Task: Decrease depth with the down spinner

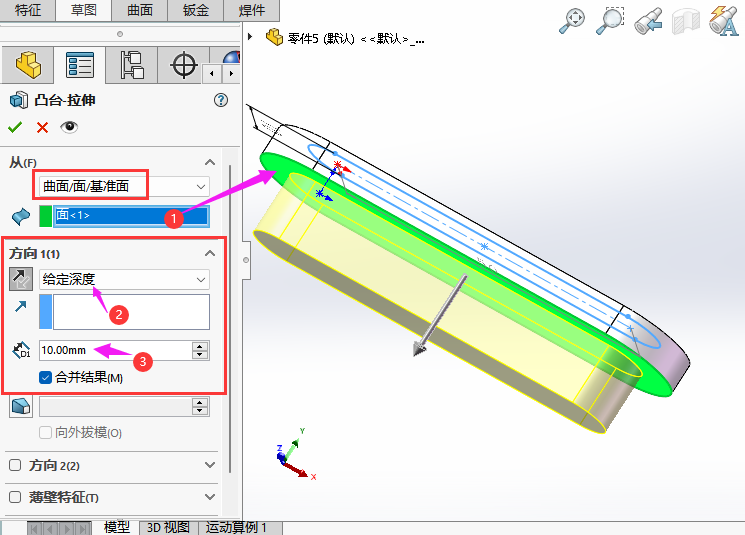Action: [200, 354]
